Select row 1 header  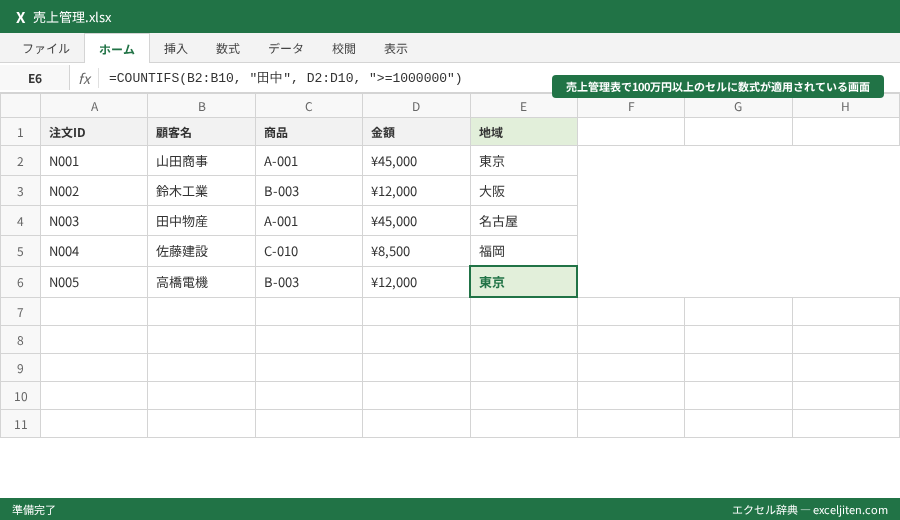pos(20,133)
